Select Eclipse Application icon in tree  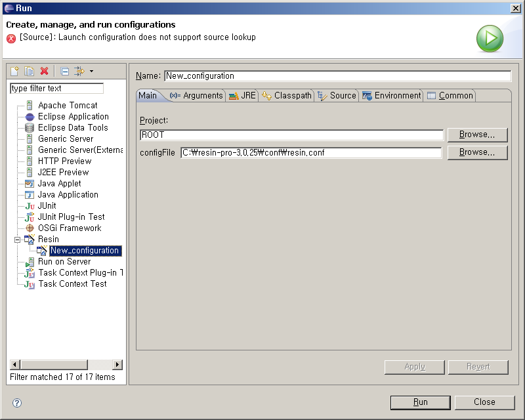30,117
